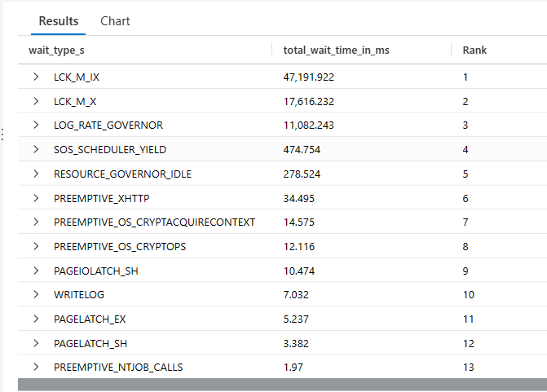
Task: Expand the PAGELATCH_EX row
Action: [x=36, y=319]
